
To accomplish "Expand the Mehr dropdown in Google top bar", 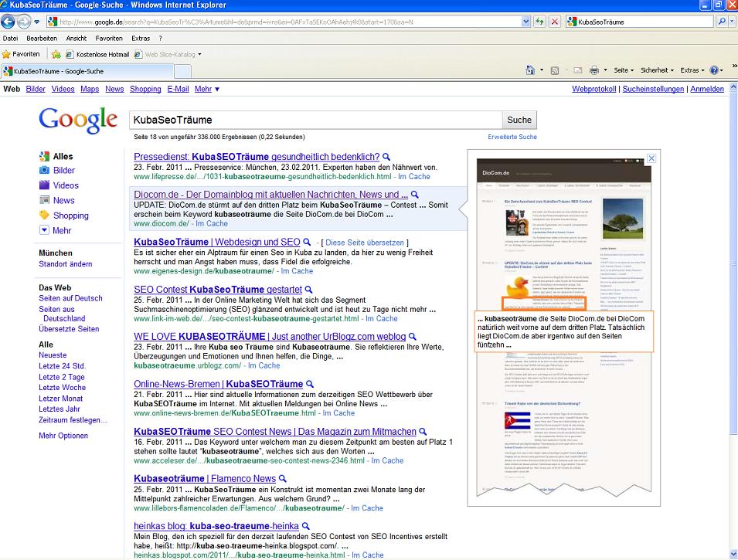I will coord(207,89).
